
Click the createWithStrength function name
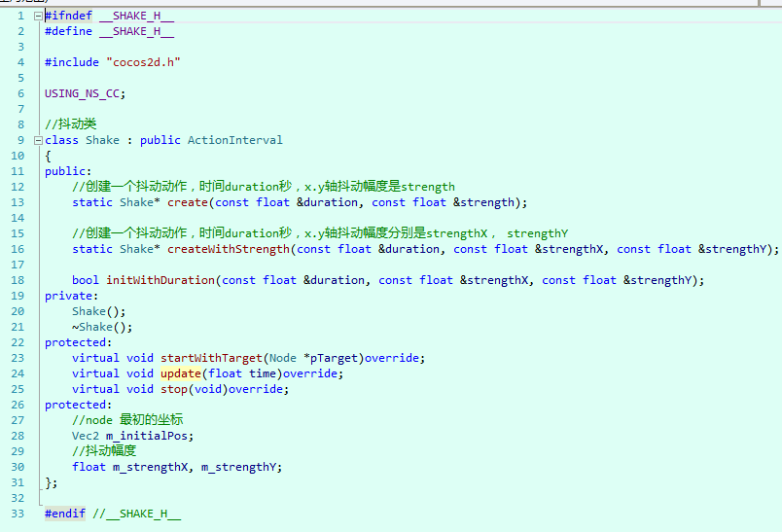click(x=229, y=249)
